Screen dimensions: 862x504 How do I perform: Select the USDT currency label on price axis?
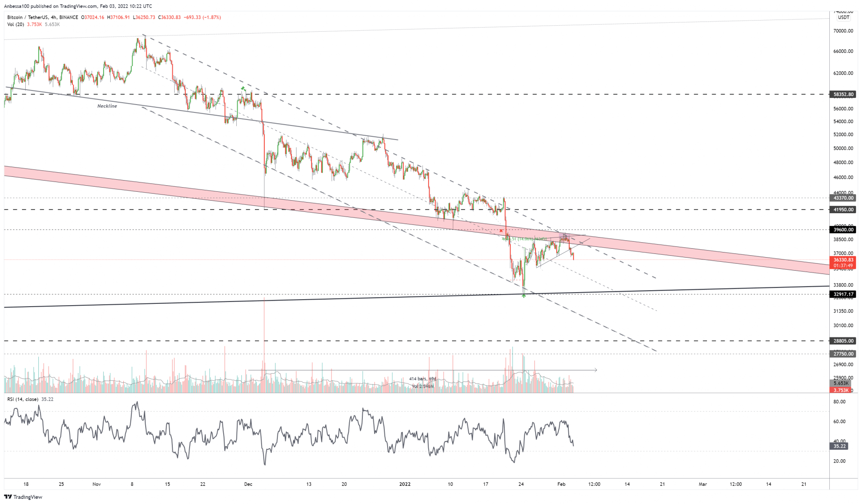pyautogui.click(x=843, y=17)
